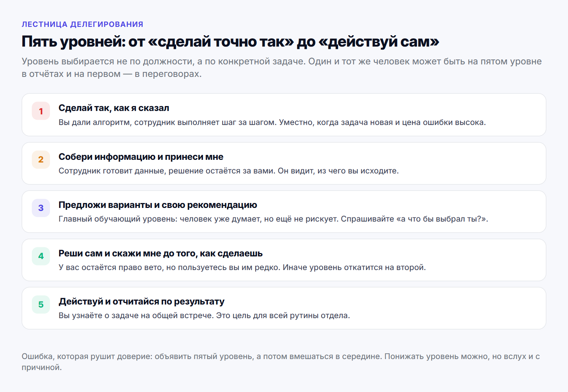Screen dimensions: 568x392
Task: Select the «Сделай так, как я сказал» title
Action: pyautogui.click(x=114, y=108)
